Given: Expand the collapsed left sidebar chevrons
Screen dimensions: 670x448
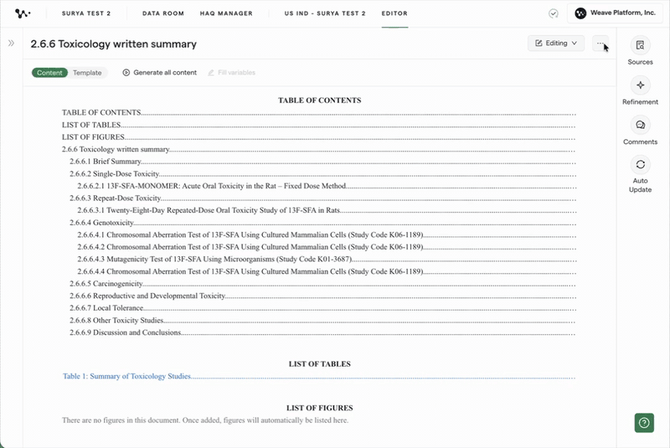Looking at the screenshot, I should (x=11, y=43).
